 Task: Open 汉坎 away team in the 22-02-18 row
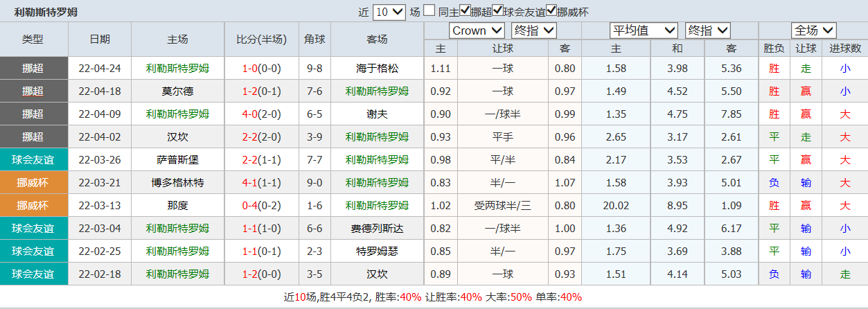point(377,274)
